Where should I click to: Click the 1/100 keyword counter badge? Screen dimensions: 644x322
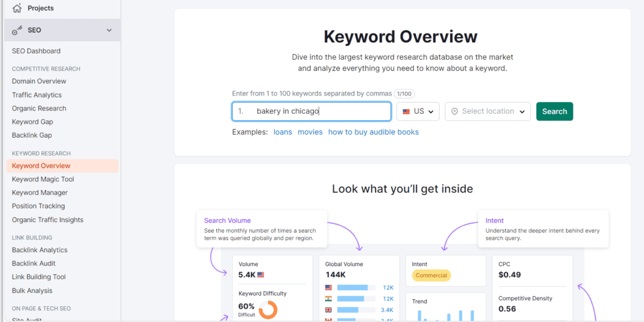(x=404, y=94)
